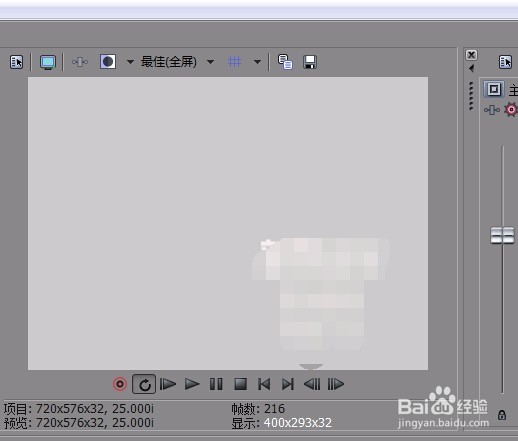Toggle the fader channel lock icon

[x=502, y=415]
